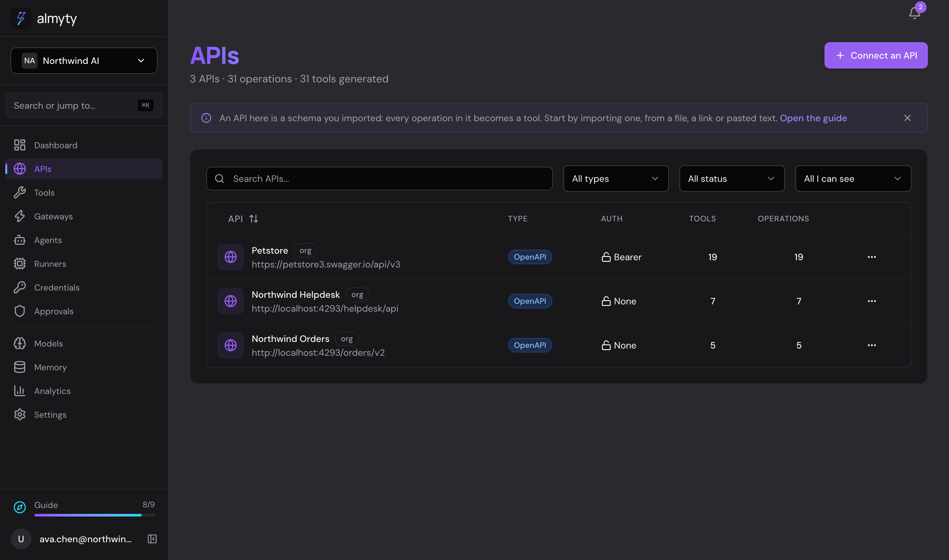
Task: Click the Connect an API button
Action: tap(876, 55)
